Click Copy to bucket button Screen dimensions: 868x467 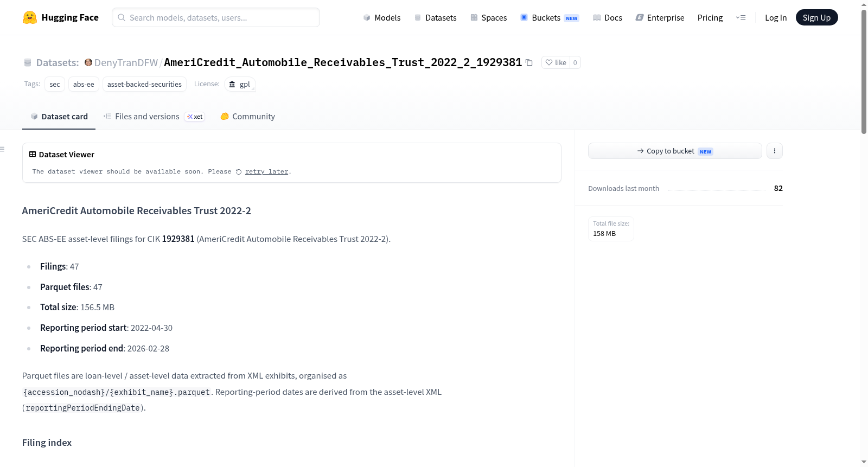coord(675,151)
